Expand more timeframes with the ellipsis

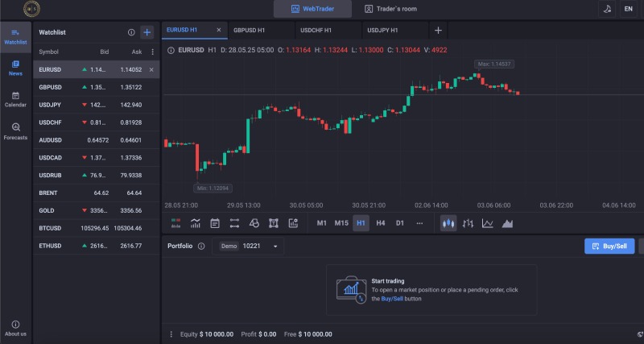point(419,223)
